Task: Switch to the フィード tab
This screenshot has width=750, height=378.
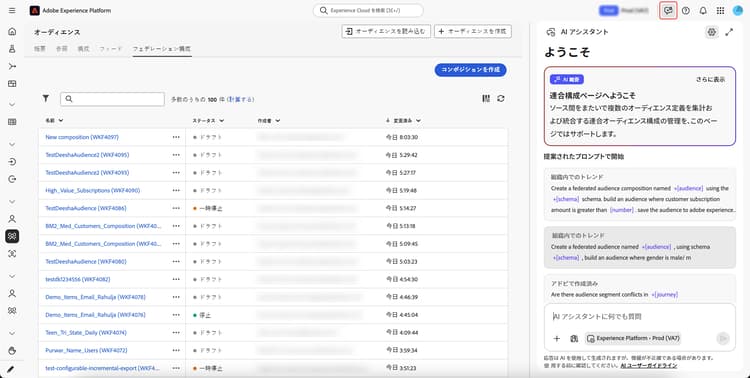Action: (110, 49)
